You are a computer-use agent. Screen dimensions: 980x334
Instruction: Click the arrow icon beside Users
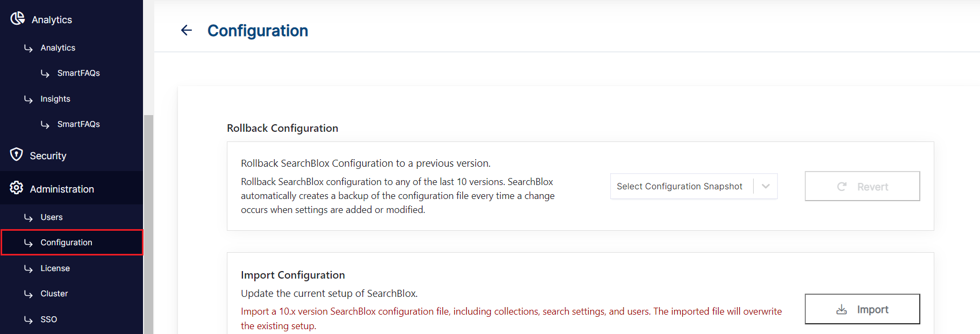28,217
